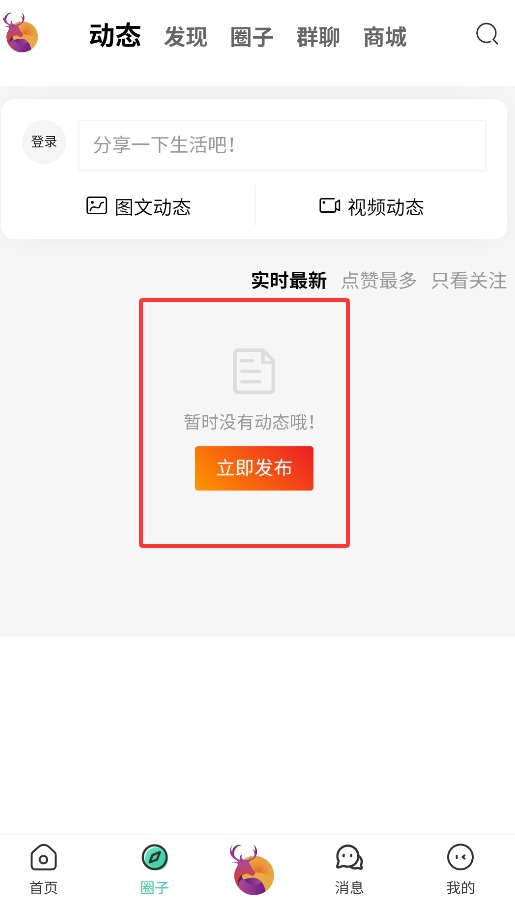Open the 群聊 tab

pos(318,37)
